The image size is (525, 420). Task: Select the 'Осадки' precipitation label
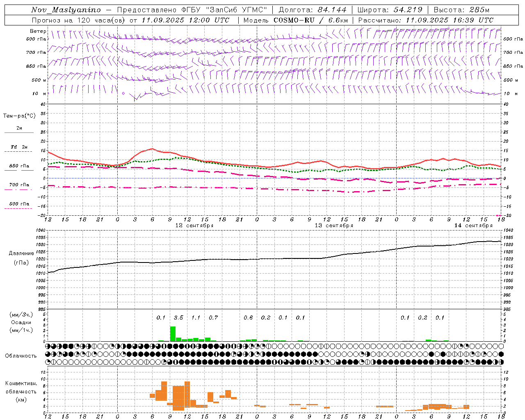pos(21,322)
